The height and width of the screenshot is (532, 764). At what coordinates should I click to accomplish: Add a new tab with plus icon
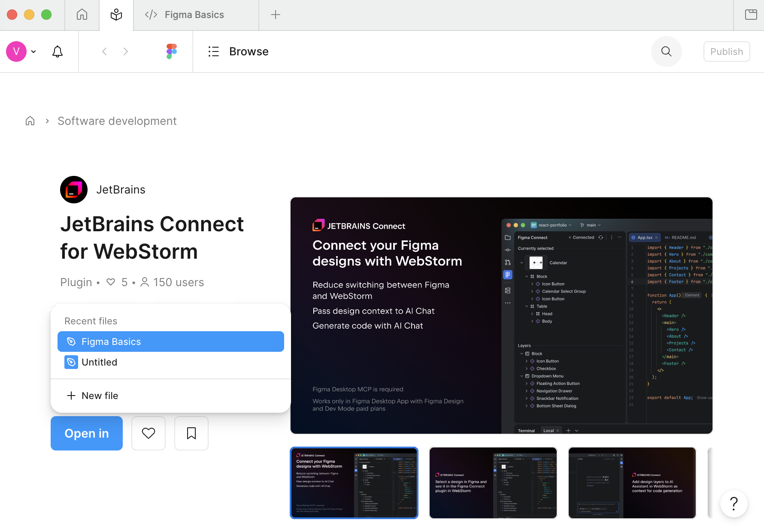(x=276, y=15)
